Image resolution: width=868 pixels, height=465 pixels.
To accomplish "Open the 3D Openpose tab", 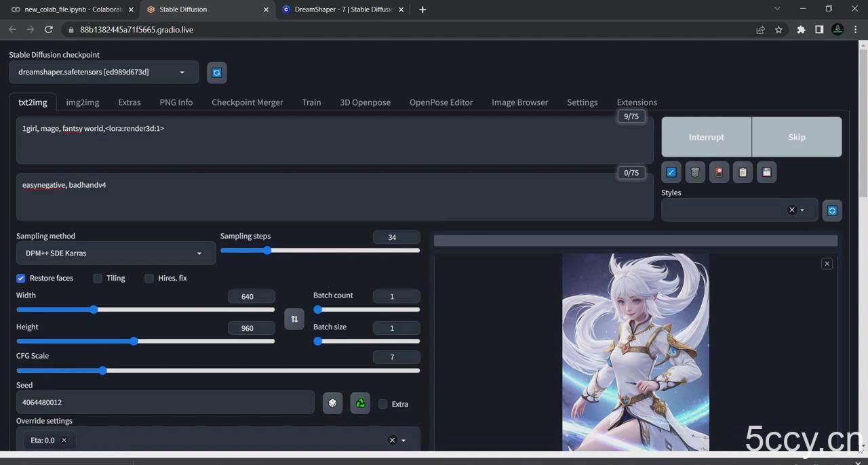I will coord(366,102).
